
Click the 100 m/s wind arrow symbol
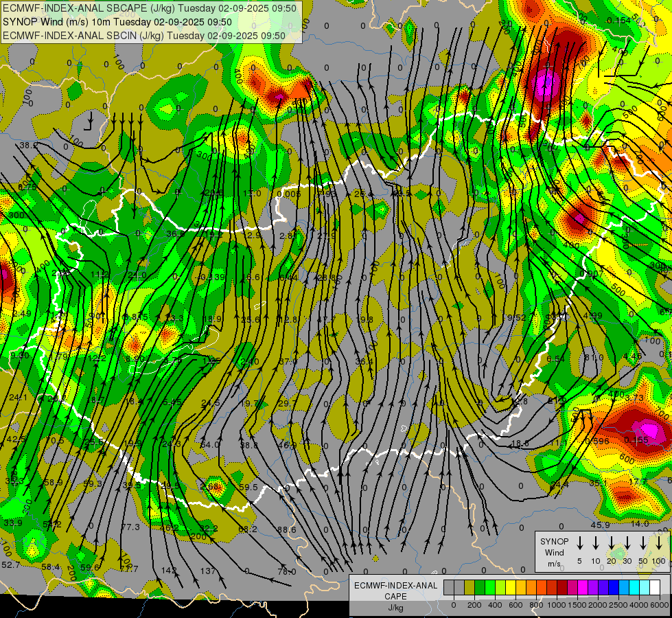659,542
